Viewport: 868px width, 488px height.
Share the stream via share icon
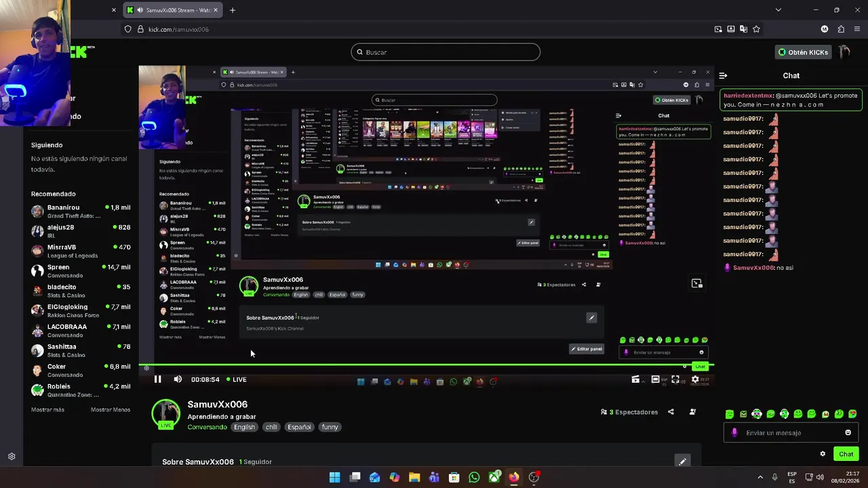671,412
